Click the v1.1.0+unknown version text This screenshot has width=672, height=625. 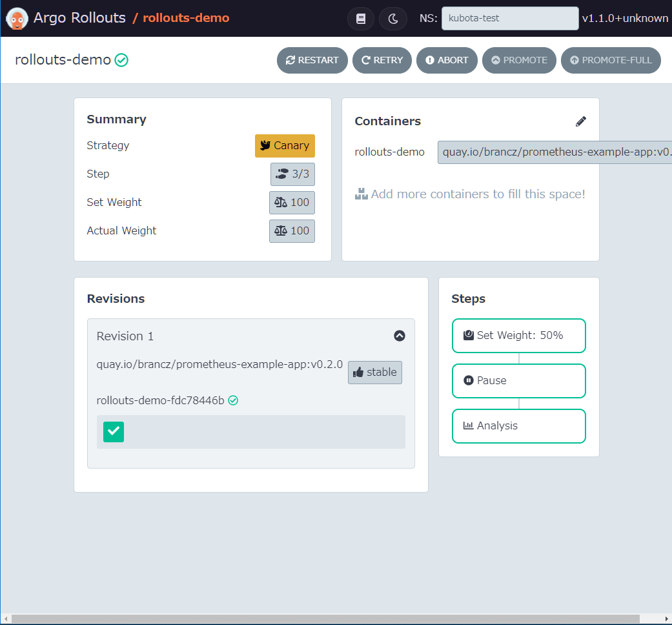click(x=625, y=19)
